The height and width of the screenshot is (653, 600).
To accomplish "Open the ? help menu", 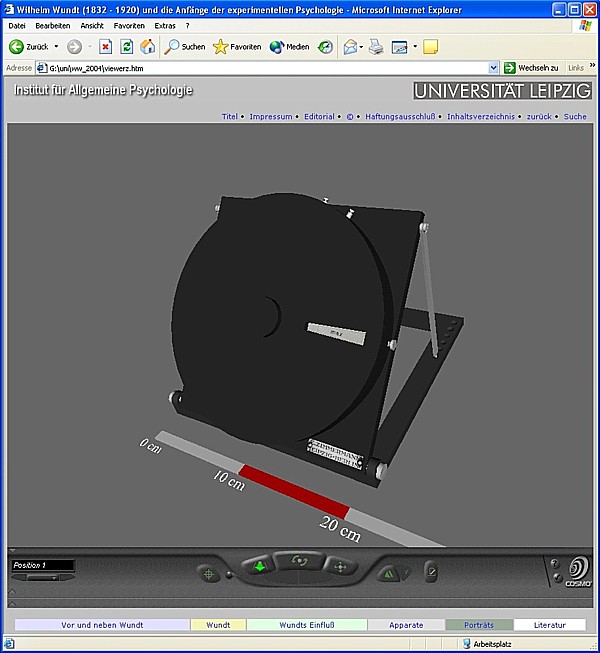I will pos(187,26).
